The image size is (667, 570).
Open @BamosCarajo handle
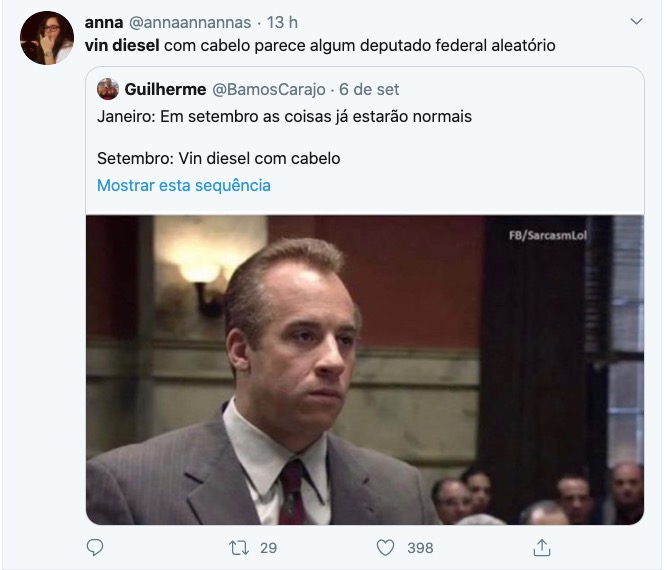point(269,89)
